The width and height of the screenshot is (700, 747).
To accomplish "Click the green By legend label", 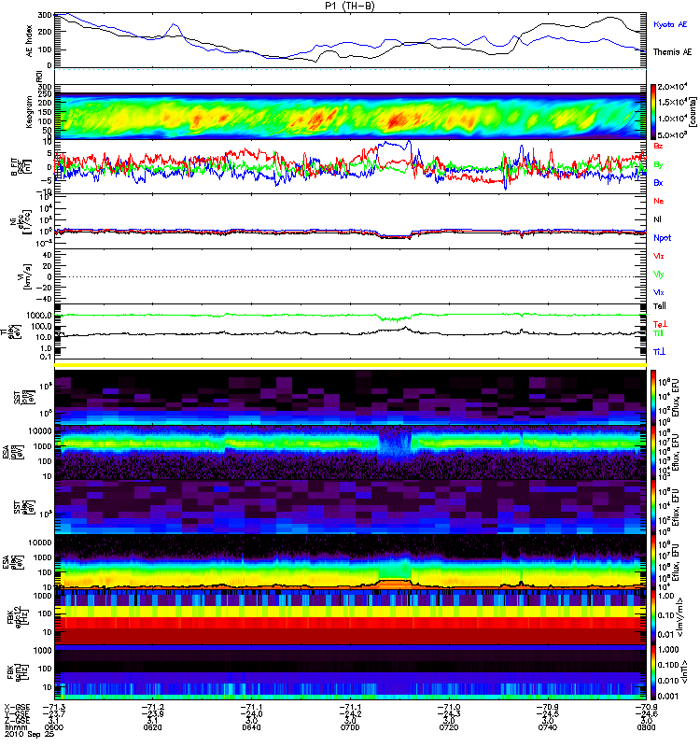I will click(x=658, y=165).
